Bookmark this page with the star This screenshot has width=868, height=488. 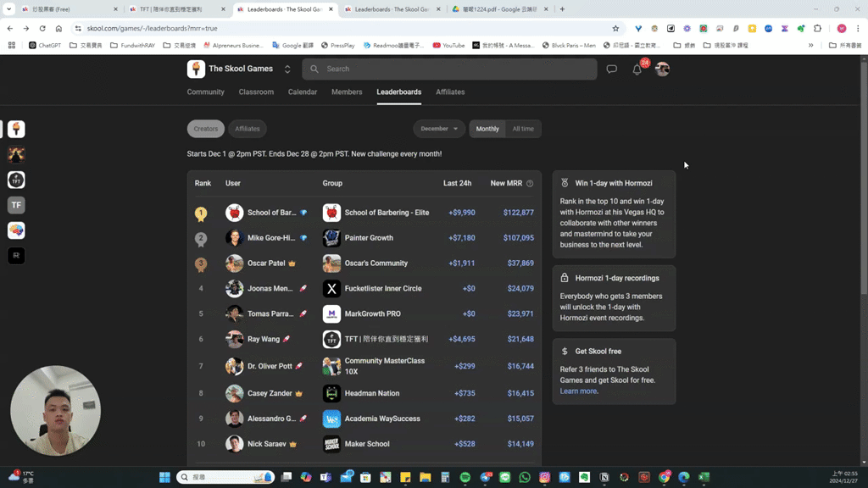tap(615, 28)
